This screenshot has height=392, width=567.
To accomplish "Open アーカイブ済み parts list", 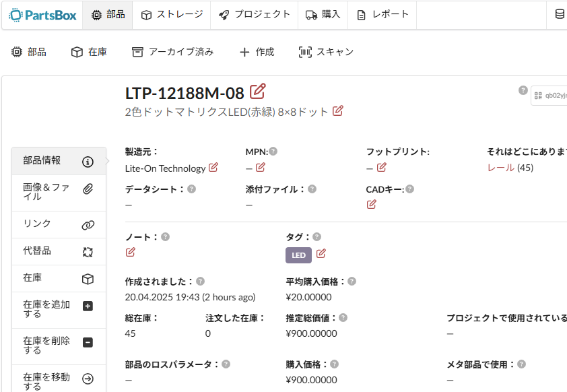I will pyautogui.click(x=173, y=52).
